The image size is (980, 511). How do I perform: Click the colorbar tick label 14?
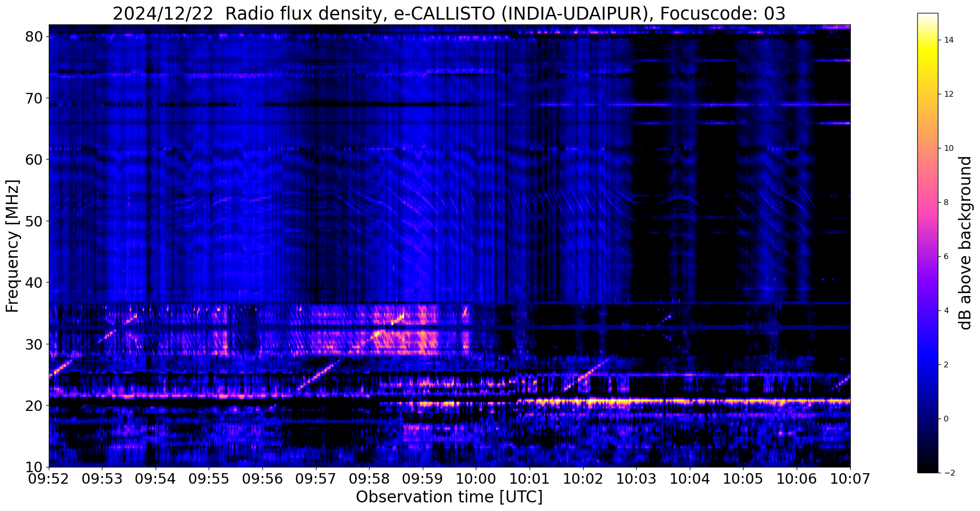[x=947, y=40]
